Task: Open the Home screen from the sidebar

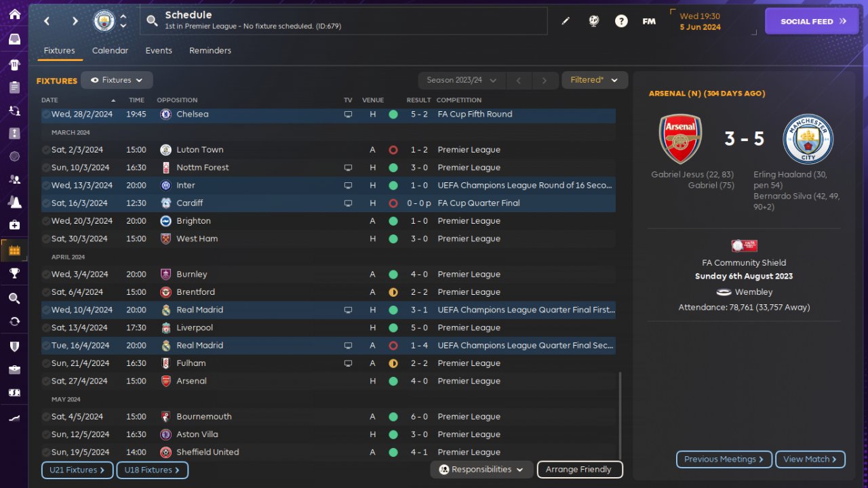Action: [x=14, y=14]
